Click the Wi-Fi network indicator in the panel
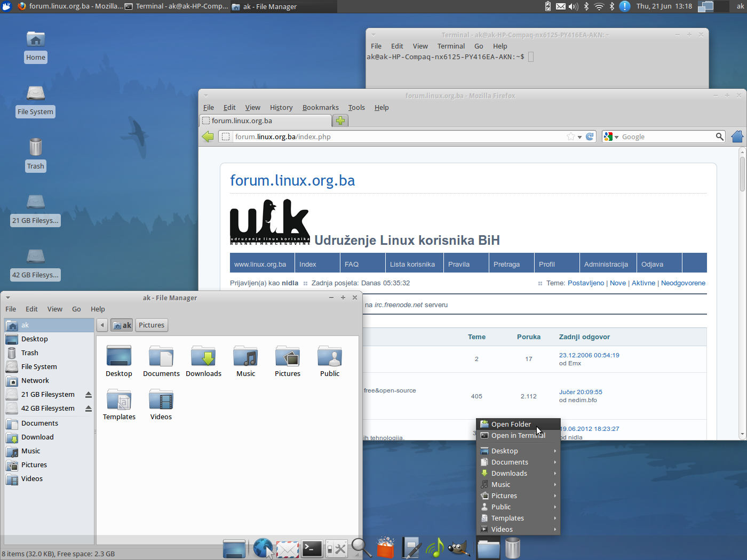The width and height of the screenshot is (747, 560). pyautogui.click(x=599, y=6)
